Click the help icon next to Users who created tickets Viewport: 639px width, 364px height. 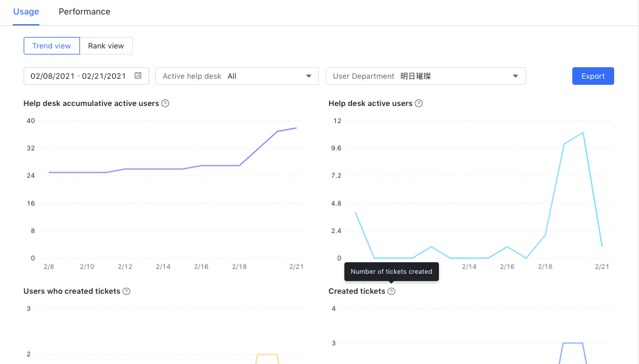126,291
